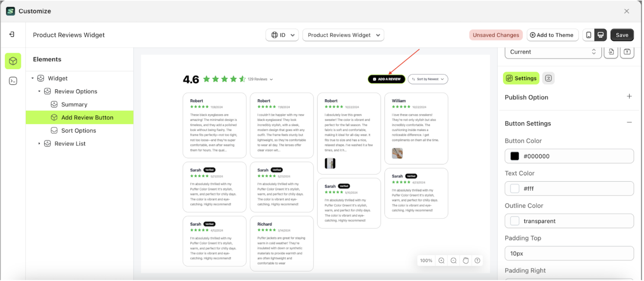Open the translate tab icon beside Settings

[x=548, y=78]
